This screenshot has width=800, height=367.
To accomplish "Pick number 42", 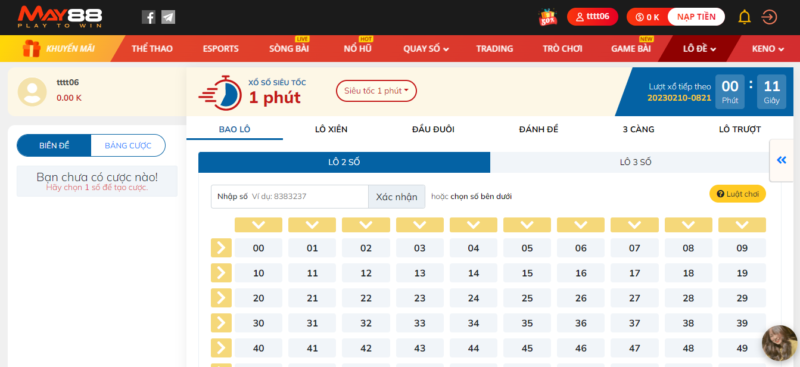I will (366, 348).
